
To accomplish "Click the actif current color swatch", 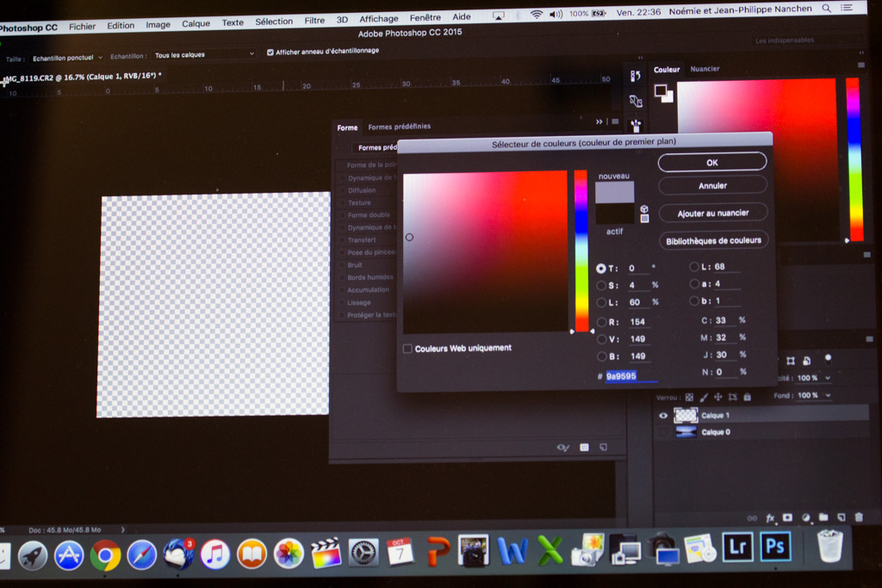I will pyautogui.click(x=615, y=214).
